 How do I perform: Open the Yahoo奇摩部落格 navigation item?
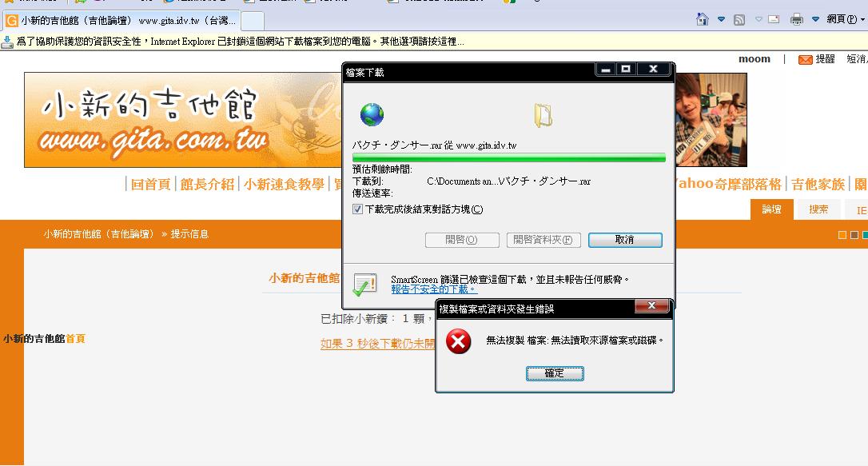point(728,185)
